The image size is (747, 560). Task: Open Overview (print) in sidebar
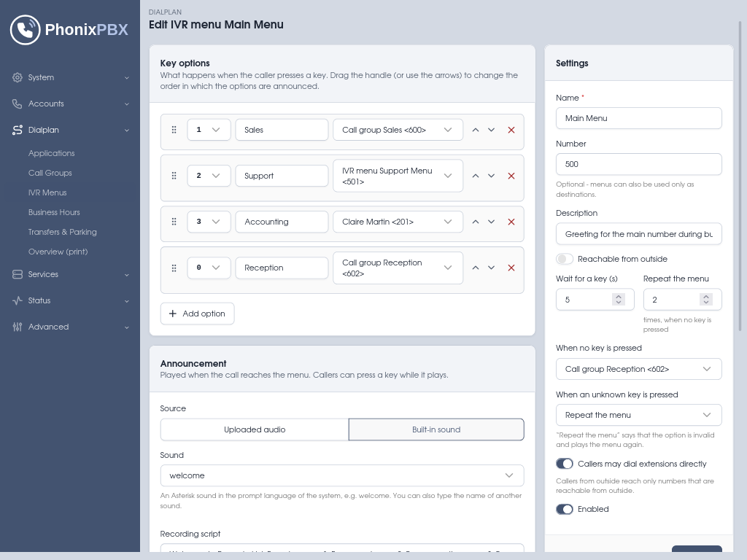click(x=58, y=252)
